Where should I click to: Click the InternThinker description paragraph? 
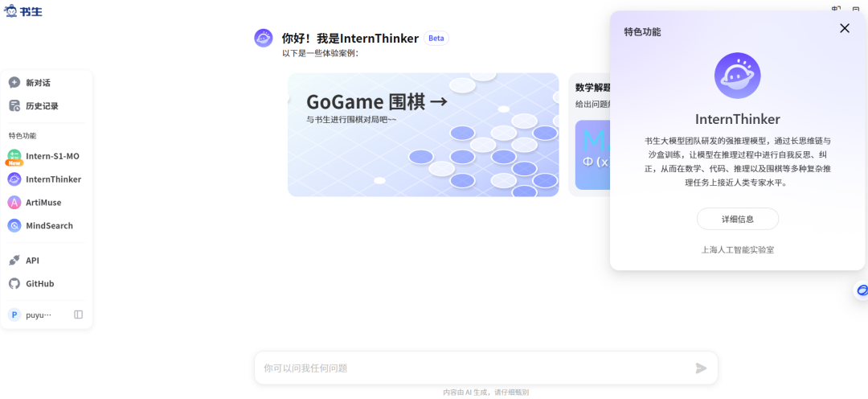(737, 161)
